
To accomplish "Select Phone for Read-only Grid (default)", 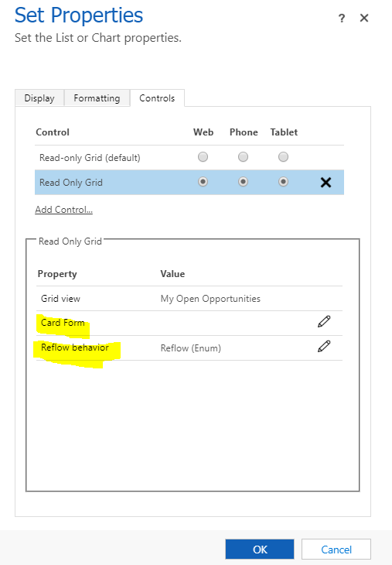I will 244,157.
